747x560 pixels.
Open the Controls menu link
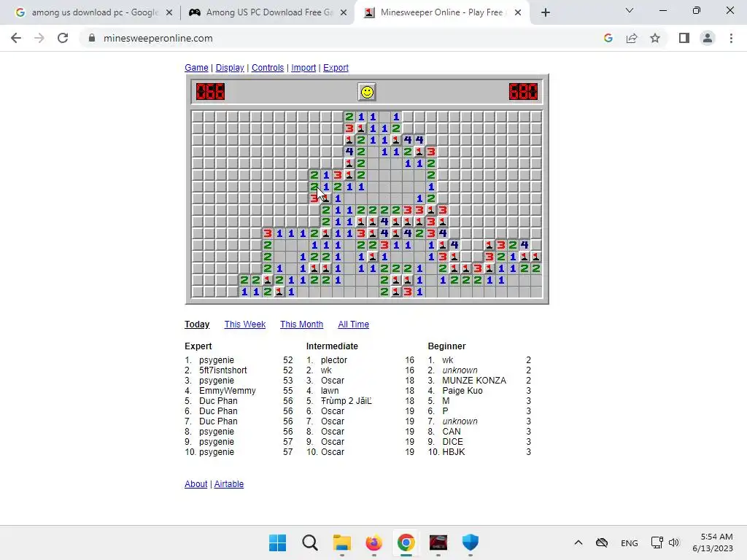click(268, 68)
